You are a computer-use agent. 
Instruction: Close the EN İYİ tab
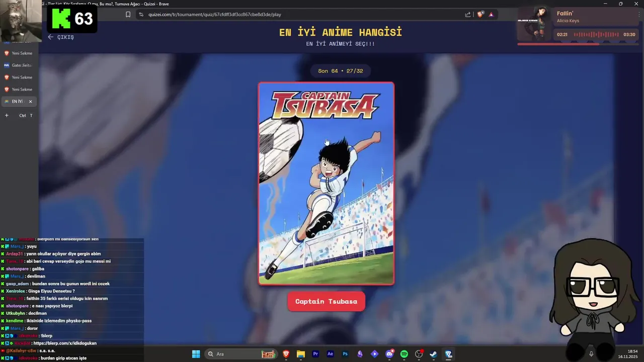point(30,102)
